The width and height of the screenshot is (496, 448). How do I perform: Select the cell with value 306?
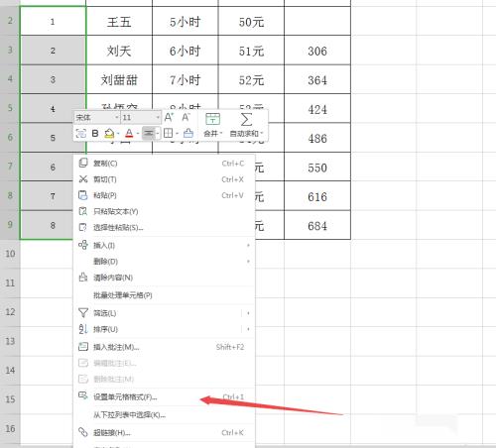[317, 51]
